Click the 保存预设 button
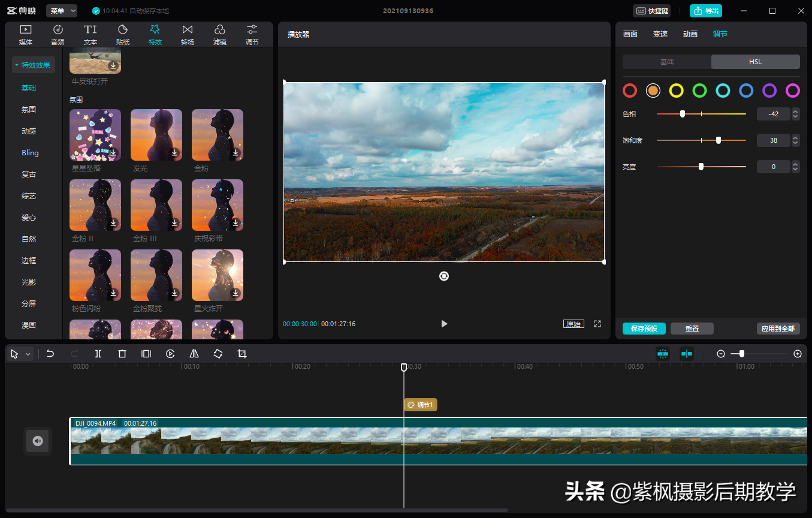 [644, 329]
